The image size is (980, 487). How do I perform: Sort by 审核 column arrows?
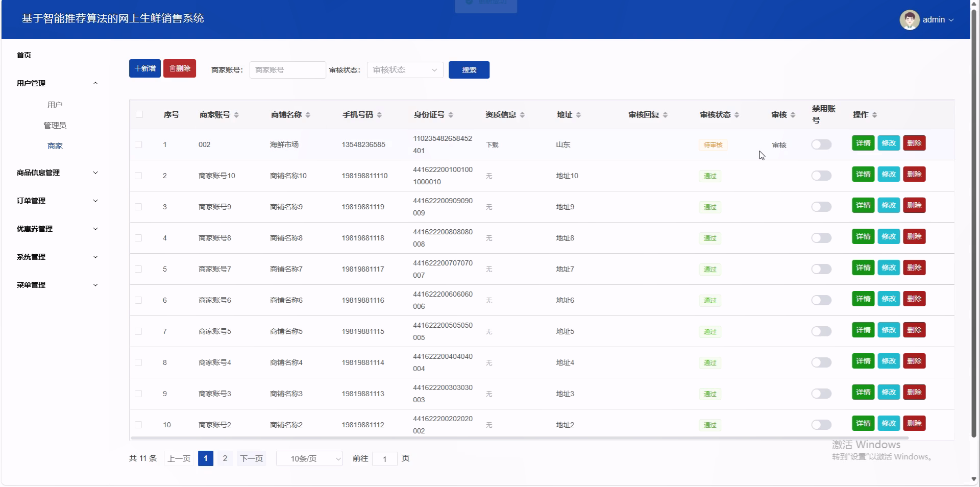pos(793,115)
